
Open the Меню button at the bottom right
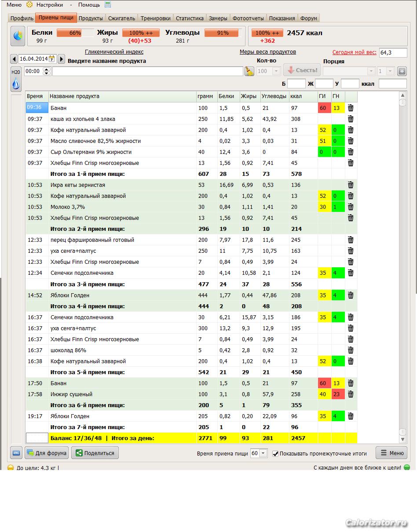tap(391, 453)
